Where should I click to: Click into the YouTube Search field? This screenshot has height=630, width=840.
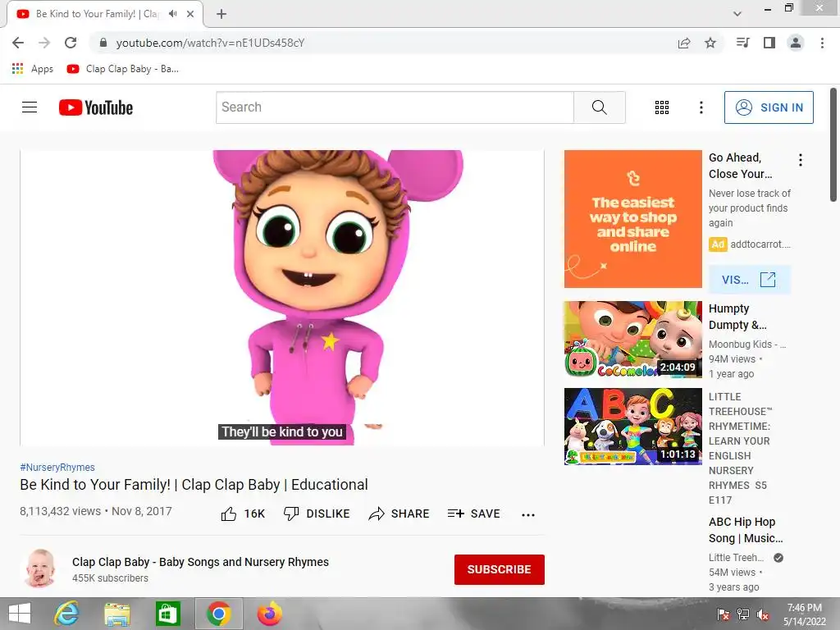(x=395, y=107)
